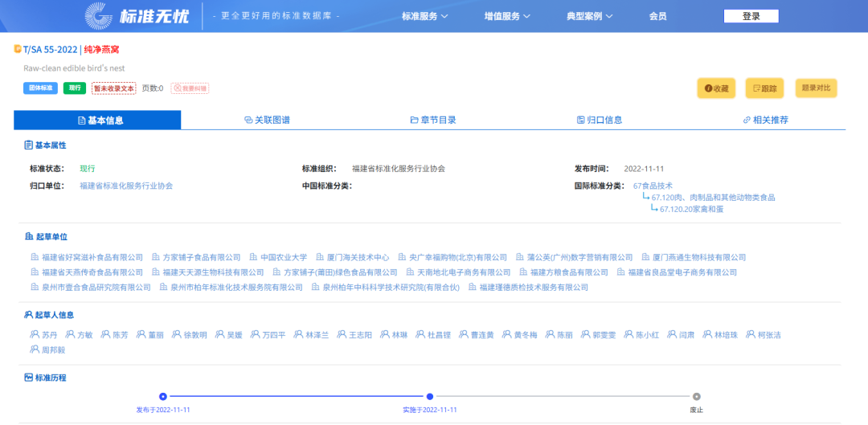The image size is (868, 425).
Task: Click the building icon before 中国农业大学
Action: pyautogui.click(x=253, y=257)
